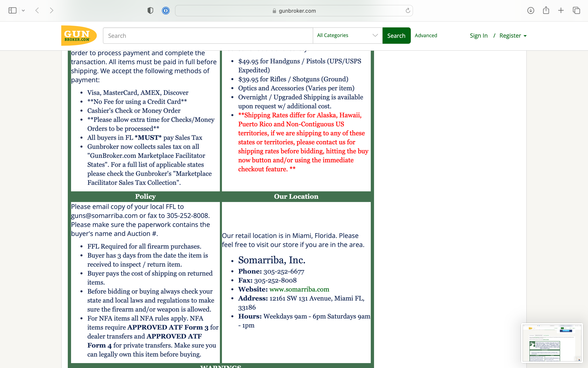The width and height of the screenshot is (588, 368).
Task: Click '$49.95 for Handguns / Pistols' bullet
Action: click(x=300, y=66)
